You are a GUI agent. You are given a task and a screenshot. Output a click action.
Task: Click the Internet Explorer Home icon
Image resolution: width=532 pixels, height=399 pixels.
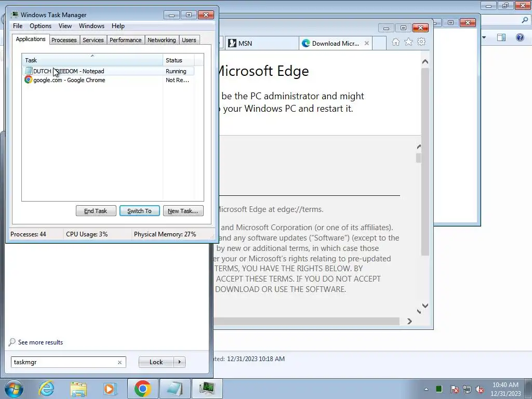[x=395, y=42]
